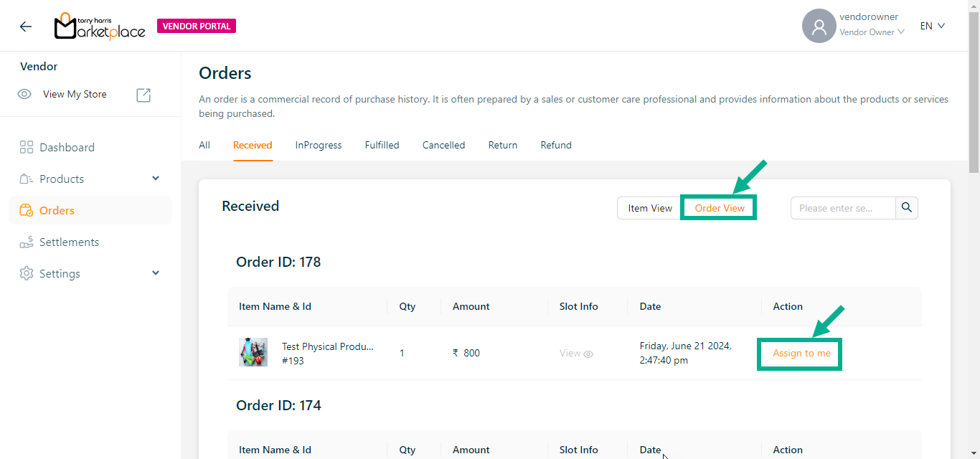Click the order search input field
980x459 pixels.
coord(842,208)
